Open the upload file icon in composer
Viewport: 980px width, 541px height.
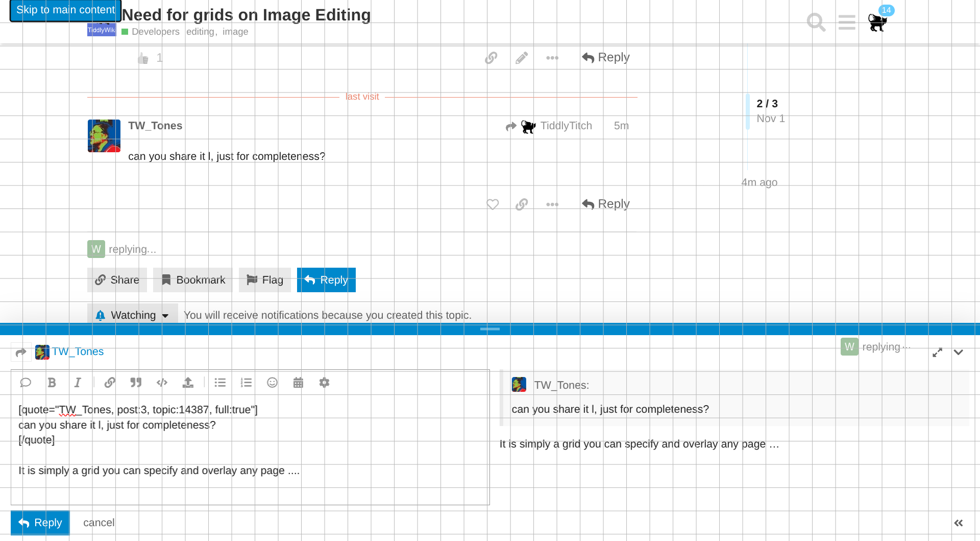coord(188,383)
